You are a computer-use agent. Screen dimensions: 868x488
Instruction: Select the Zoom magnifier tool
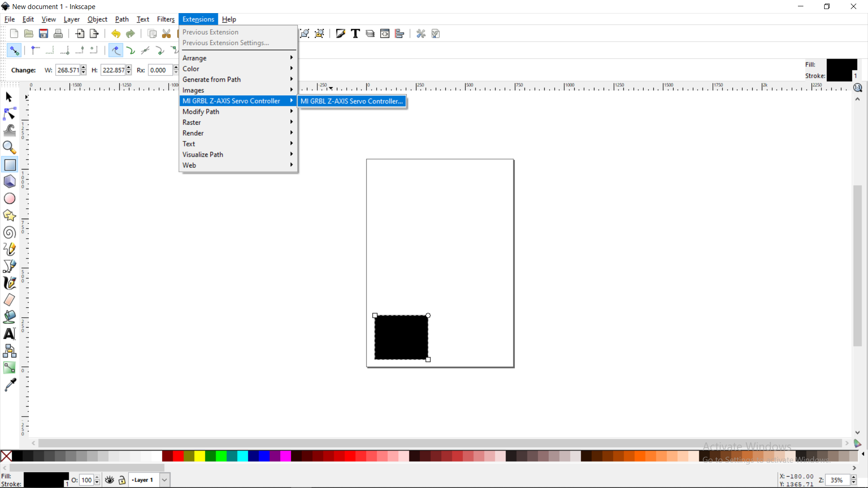9,148
